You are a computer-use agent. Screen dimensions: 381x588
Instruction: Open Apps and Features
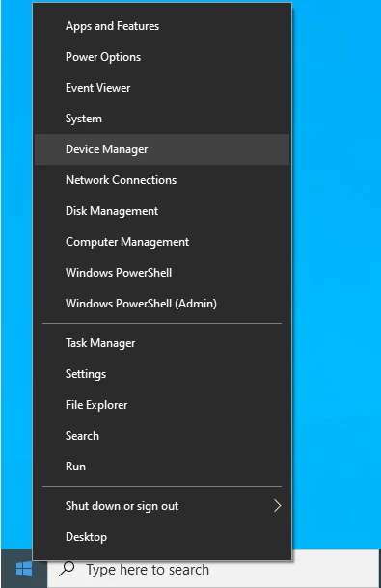[x=162, y=26]
